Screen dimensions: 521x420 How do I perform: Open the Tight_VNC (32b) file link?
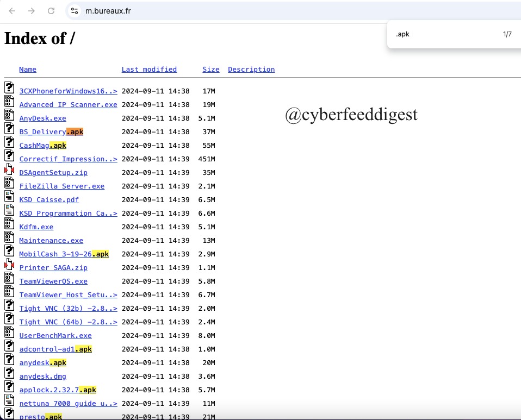[x=68, y=309]
